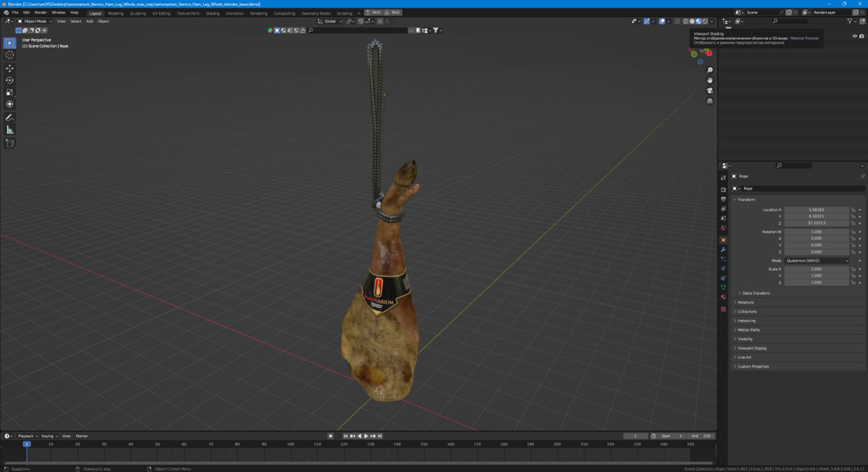Toggle camera view icon in viewport
Screen dimensions: 868x472
710,91
